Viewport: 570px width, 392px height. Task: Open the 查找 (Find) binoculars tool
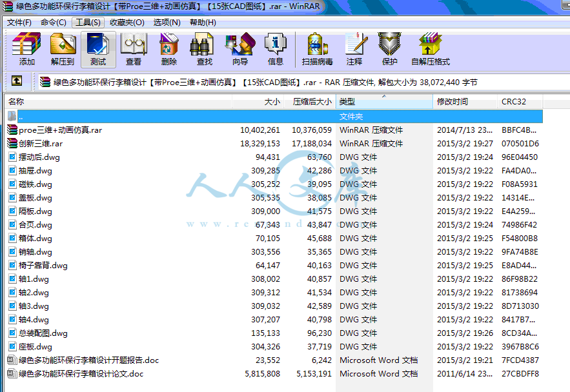[x=204, y=50]
